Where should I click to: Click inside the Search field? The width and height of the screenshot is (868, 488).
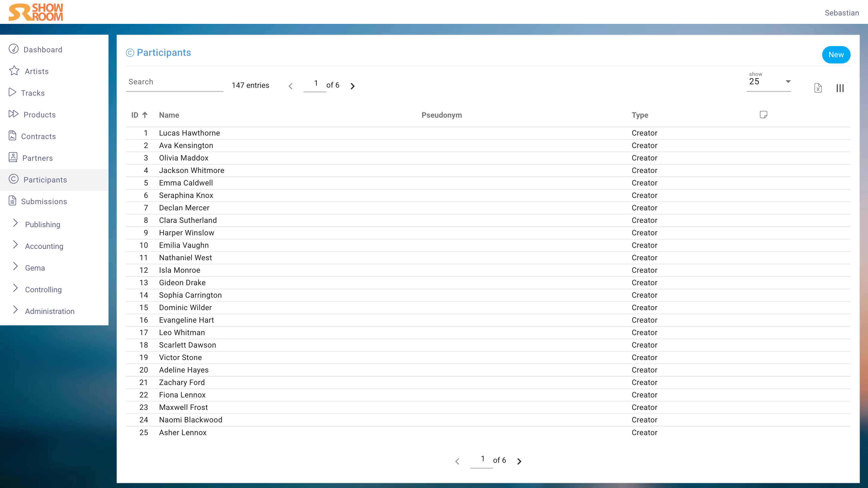(x=174, y=82)
